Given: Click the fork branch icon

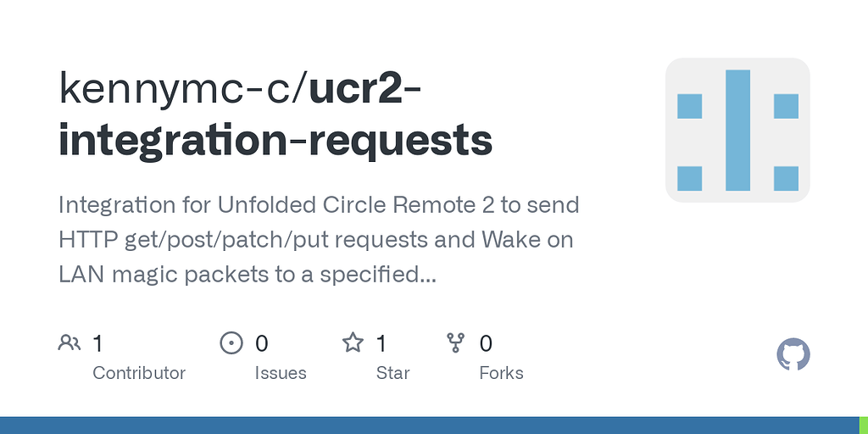Looking at the screenshot, I should click(455, 343).
